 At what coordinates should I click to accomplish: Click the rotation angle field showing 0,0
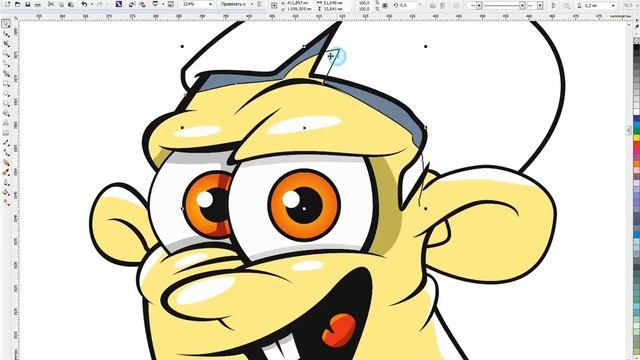(409, 5)
